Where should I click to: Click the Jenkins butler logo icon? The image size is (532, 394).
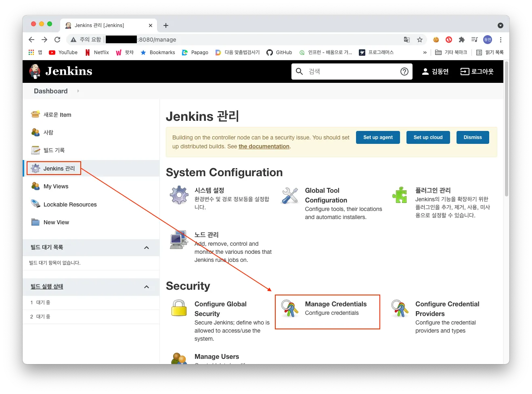coord(35,72)
